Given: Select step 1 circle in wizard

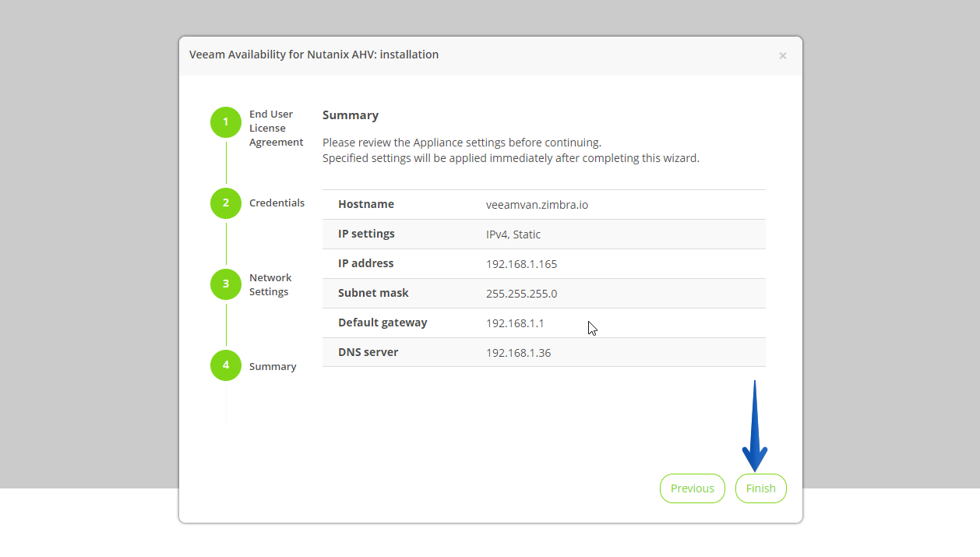Looking at the screenshot, I should pos(226,122).
